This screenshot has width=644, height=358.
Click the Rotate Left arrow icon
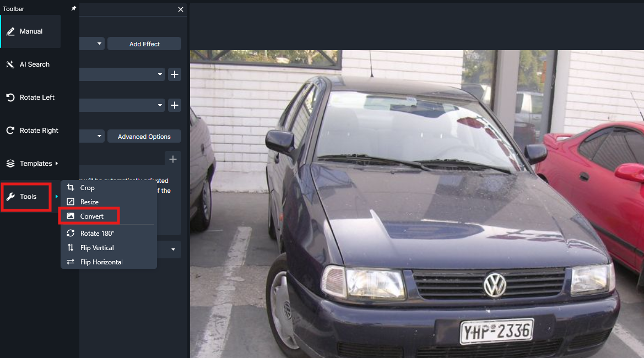tap(10, 97)
